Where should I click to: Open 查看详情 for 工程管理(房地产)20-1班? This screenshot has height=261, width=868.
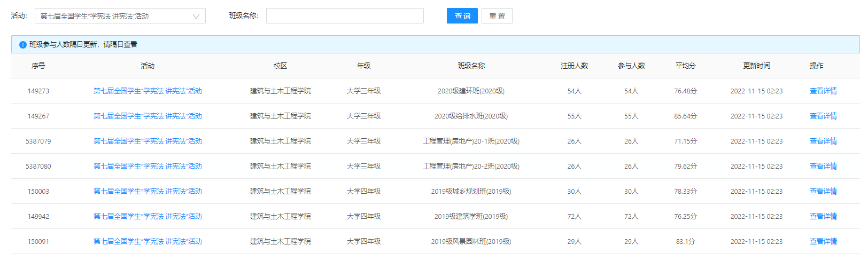[x=823, y=141]
